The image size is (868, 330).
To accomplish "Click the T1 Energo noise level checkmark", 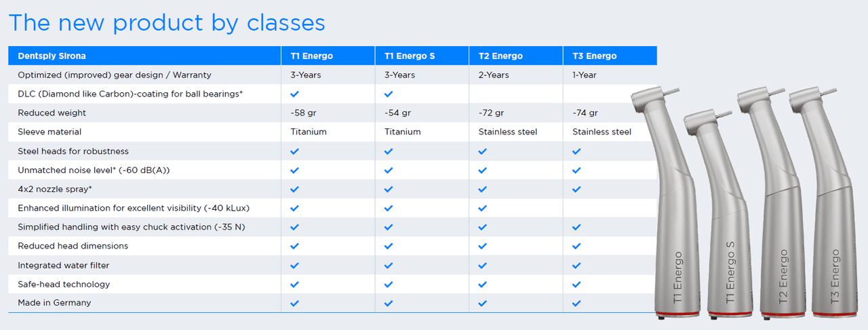I will (294, 170).
